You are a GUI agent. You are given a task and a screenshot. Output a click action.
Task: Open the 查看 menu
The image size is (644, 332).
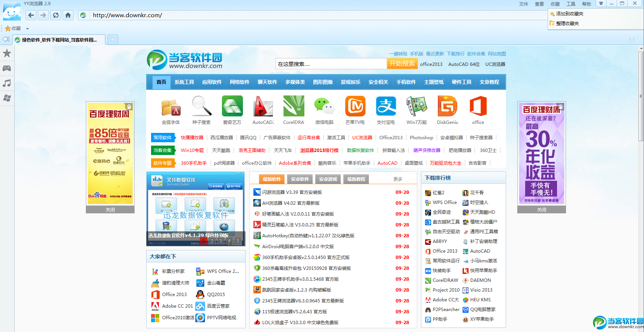pyautogui.click(x=539, y=4)
